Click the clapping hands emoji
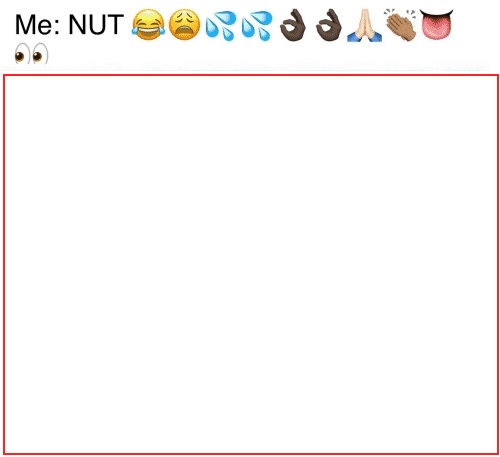Viewport: 500px width, 457px height. point(400,25)
